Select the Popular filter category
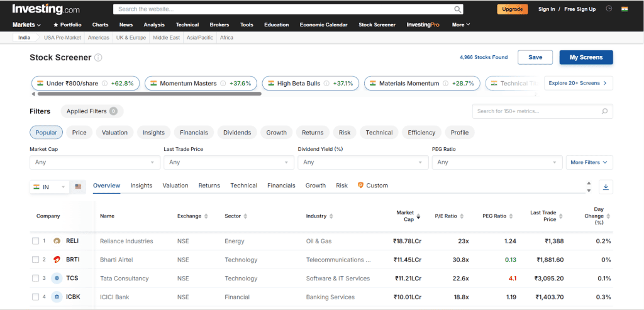This screenshot has height=310, width=644. click(46, 133)
